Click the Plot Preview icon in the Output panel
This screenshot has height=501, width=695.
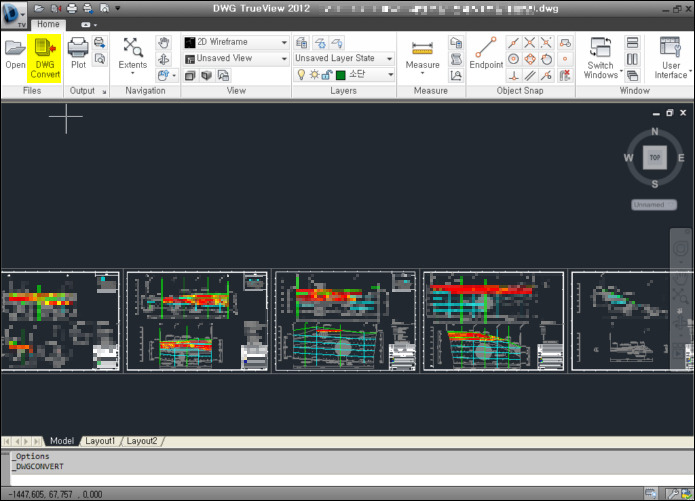(100, 59)
